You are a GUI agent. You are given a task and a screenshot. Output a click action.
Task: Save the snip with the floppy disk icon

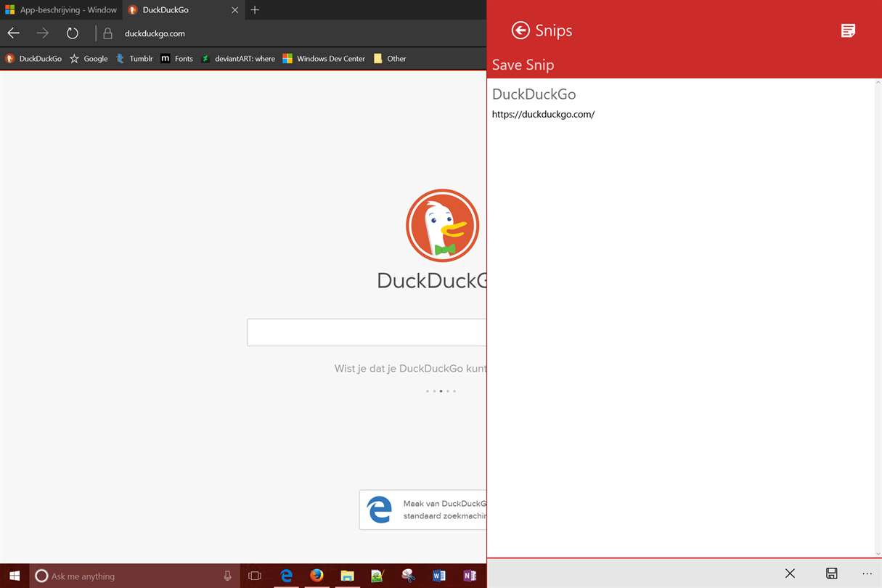point(832,573)
